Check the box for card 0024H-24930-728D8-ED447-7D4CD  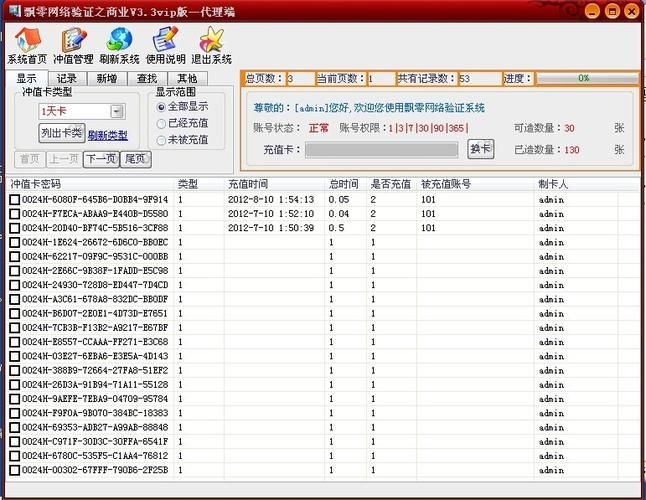coord(15,285)
